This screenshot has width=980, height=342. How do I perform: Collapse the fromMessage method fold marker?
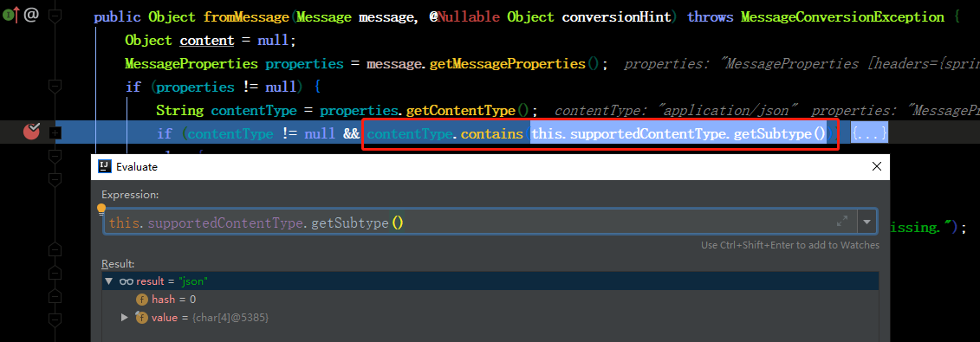55,16
